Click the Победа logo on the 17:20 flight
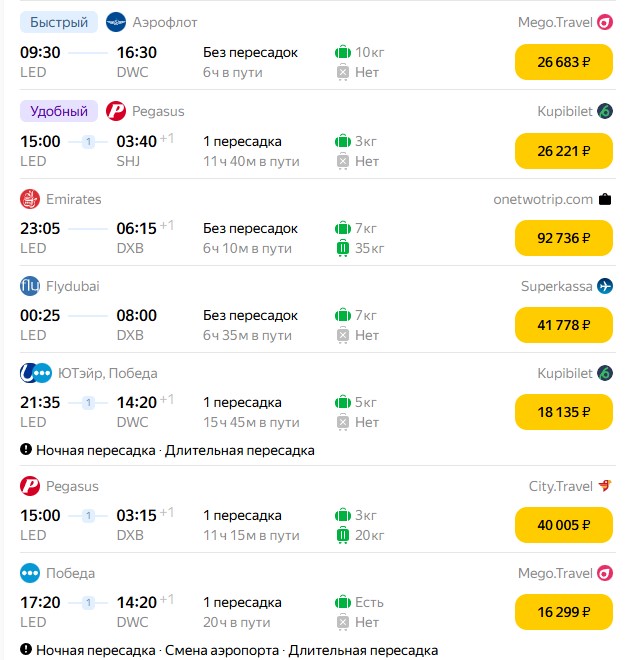Screen dimensions: 625x660 click(x=30, y=573)
